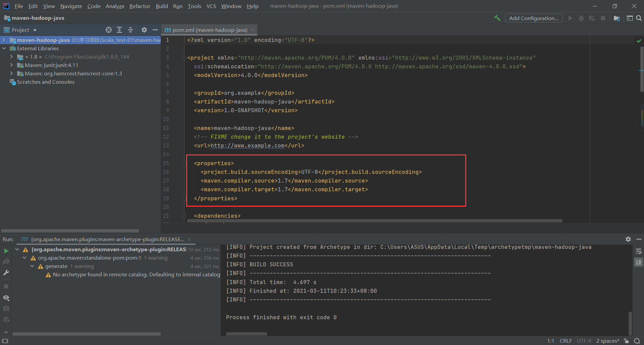Open the Build menu
This screenshot has height=345, width=644.
(x=162, y=6)
